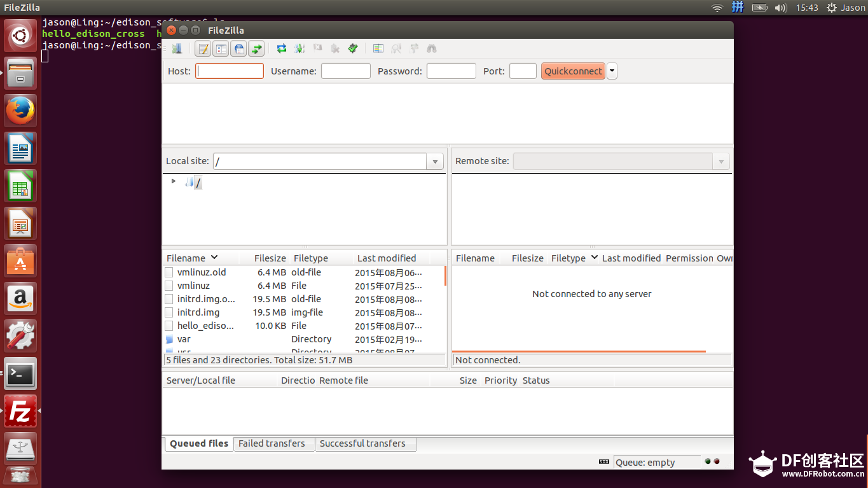Click the Quickconnect button
868x488 pixels.
click(573, 71)
